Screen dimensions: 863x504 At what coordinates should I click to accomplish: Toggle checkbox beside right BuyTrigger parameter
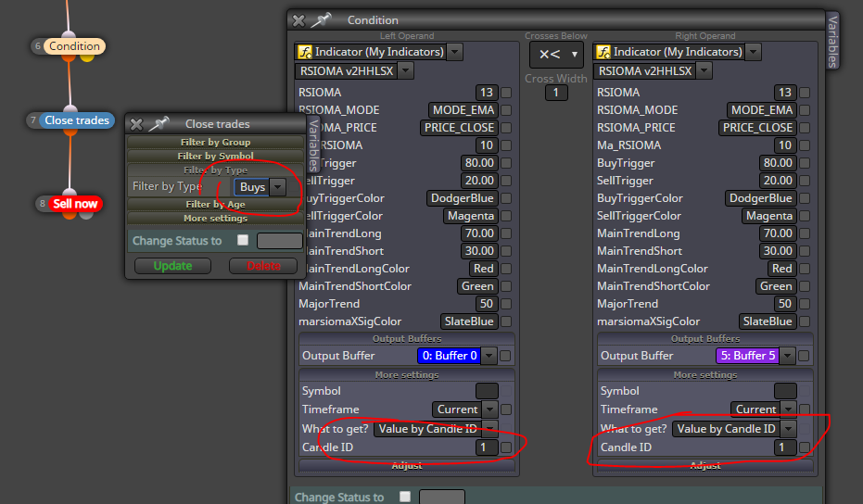point(804,163)
